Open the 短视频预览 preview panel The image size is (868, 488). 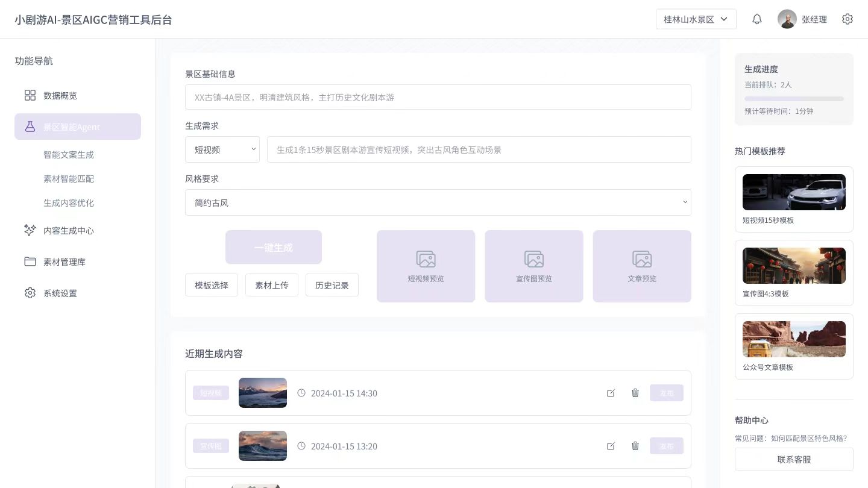tap(426, 266)
